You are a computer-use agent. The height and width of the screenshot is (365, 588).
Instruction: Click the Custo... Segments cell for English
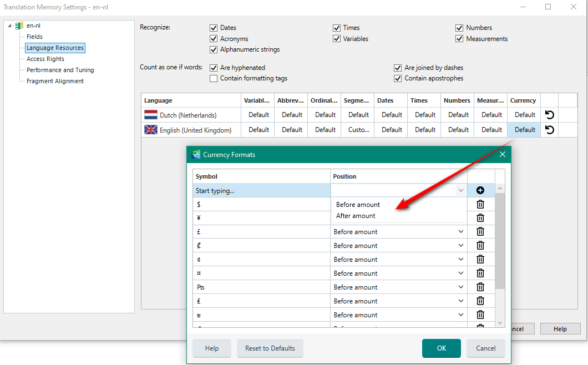[357, 129]
